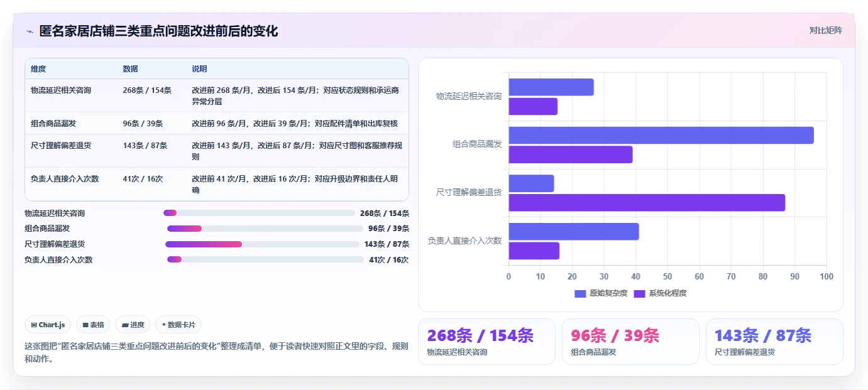Image resolution: width=868 pixels, height=390 pixels.
Task: Click the 物流延迟相关咨询 progress bar
Action: [x=259, y=213]
